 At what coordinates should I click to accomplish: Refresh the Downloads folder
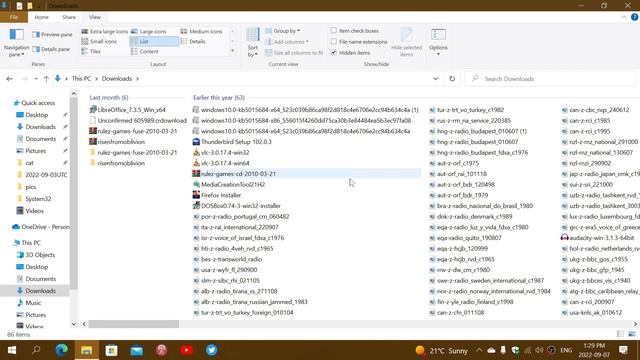452,79
